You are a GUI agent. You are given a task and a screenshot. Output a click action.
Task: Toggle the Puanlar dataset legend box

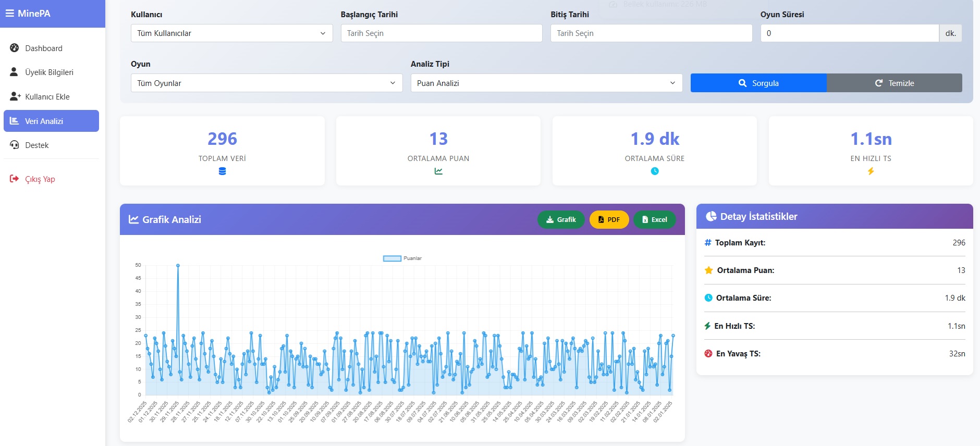(392, 258)
